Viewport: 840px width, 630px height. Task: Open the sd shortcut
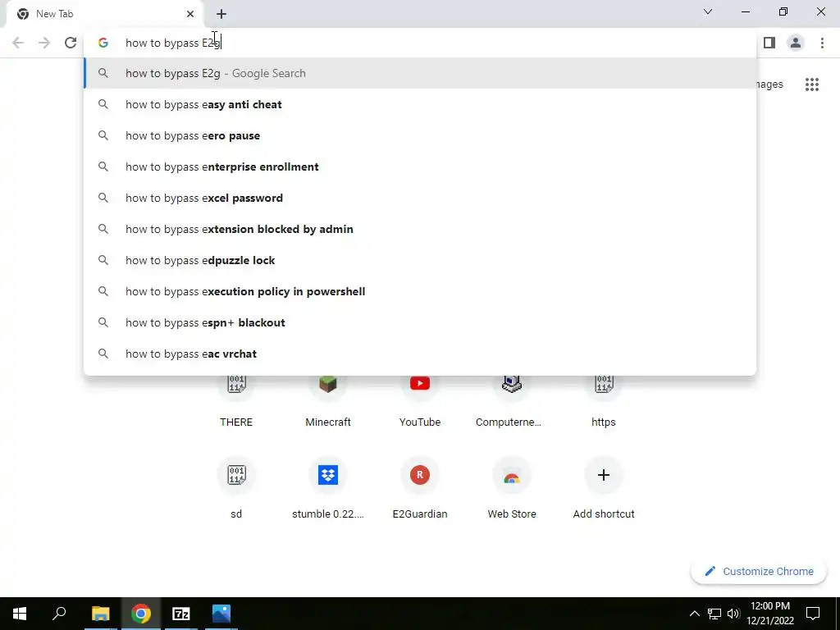236,487
